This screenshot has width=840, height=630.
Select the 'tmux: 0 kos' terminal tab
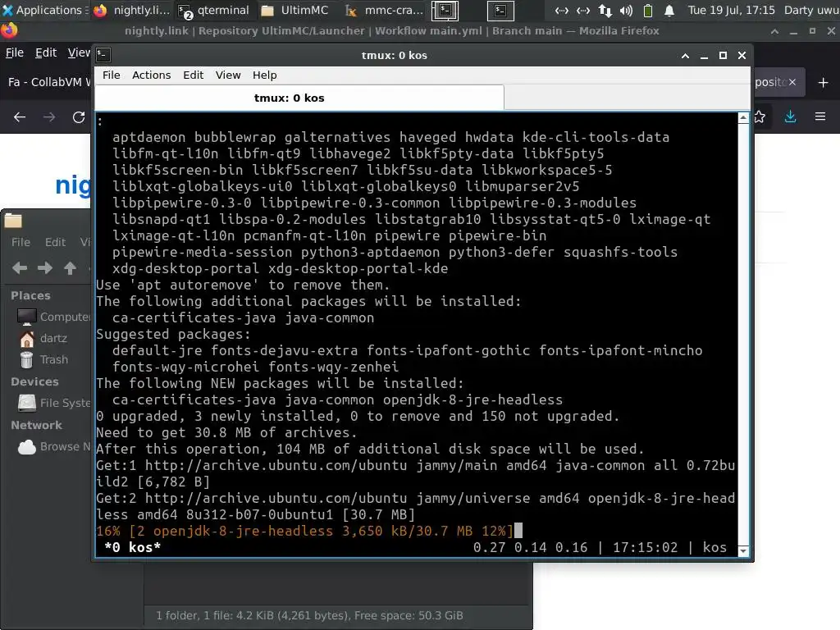[299, 98]
